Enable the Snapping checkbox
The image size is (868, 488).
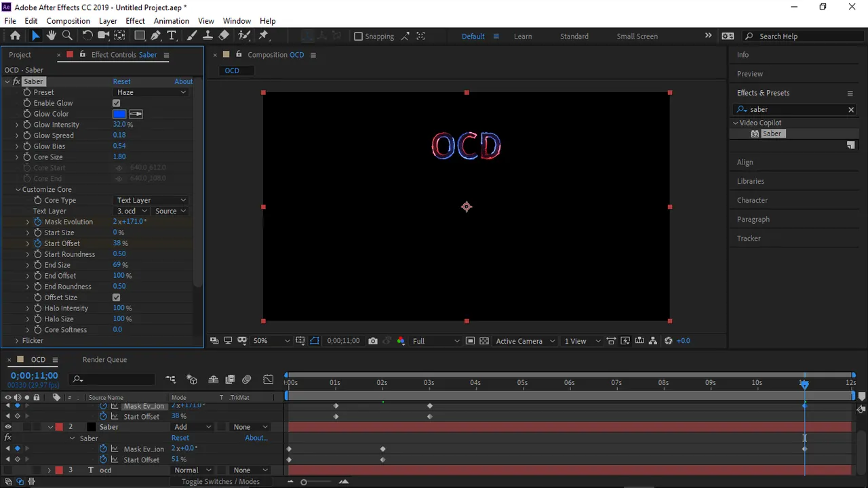click(358, 37)
